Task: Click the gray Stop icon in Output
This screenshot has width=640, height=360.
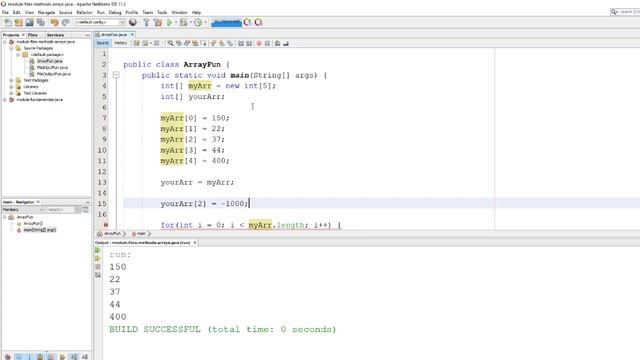Action: 98,267
